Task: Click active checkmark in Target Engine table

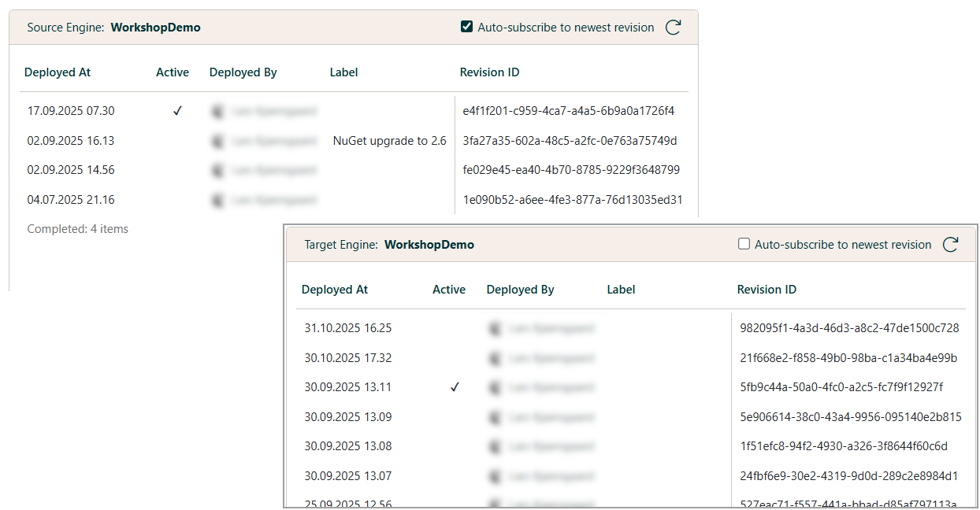Action: (455, 388)
